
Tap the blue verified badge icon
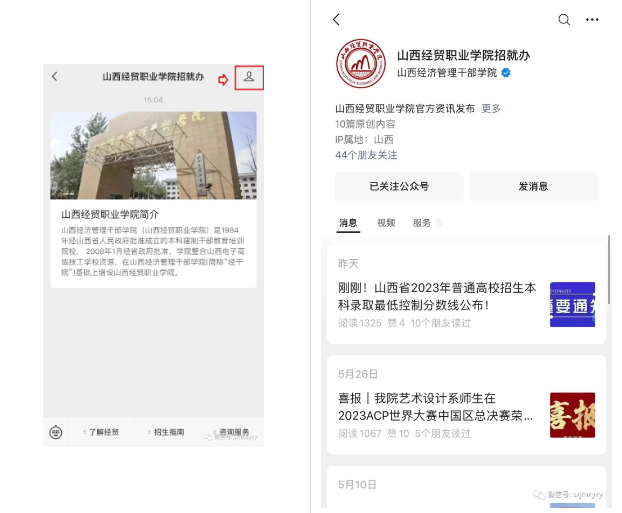506,73
